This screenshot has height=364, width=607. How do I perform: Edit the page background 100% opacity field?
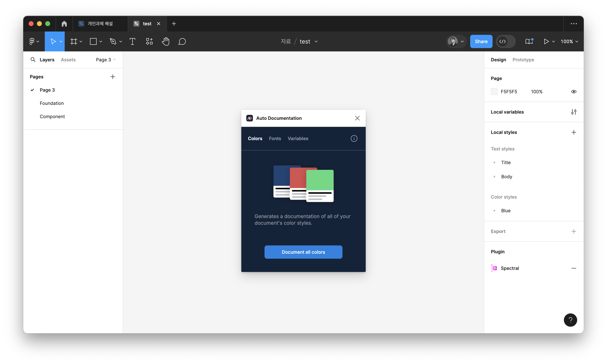point(536,91)
